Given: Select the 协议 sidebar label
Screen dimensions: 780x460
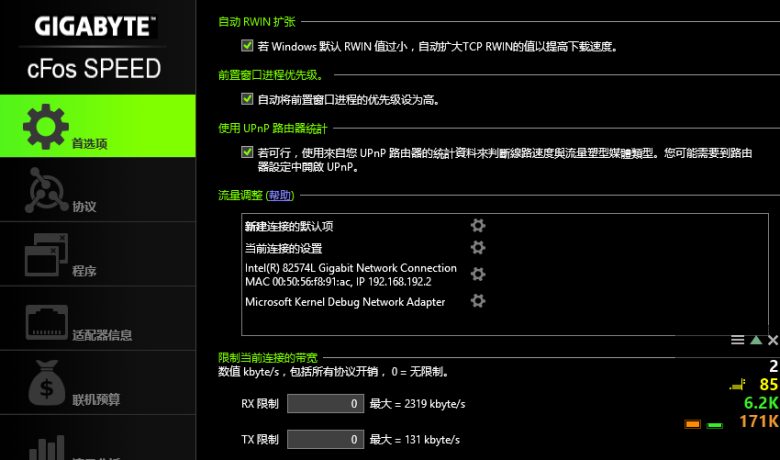Looking at the screenshot, I should tap(84, 206).
